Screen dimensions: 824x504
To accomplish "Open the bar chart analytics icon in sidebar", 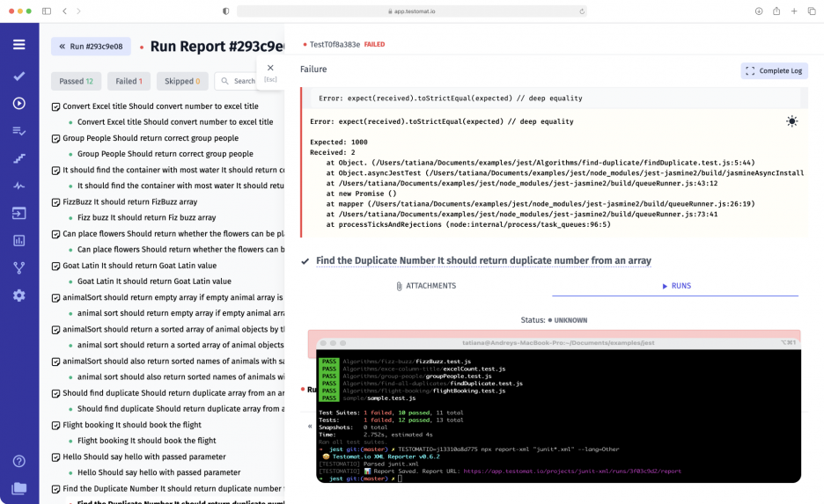I will 18,240.
